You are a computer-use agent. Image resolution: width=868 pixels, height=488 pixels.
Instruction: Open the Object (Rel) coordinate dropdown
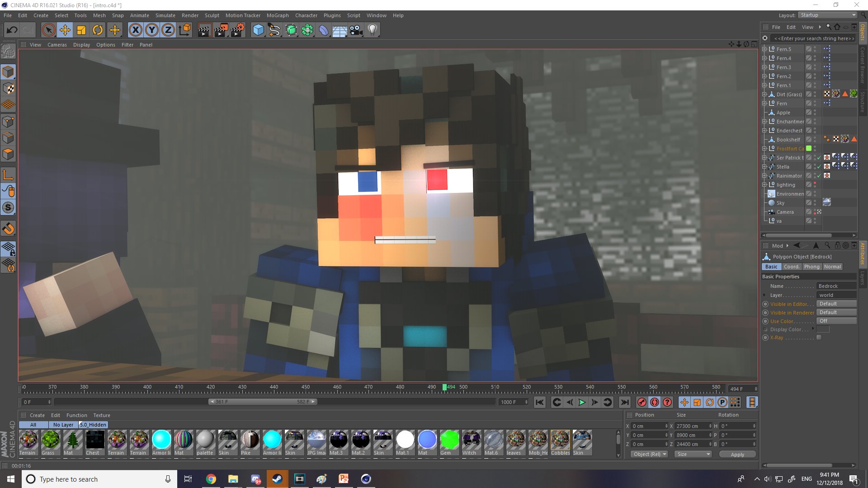[649, 454]
